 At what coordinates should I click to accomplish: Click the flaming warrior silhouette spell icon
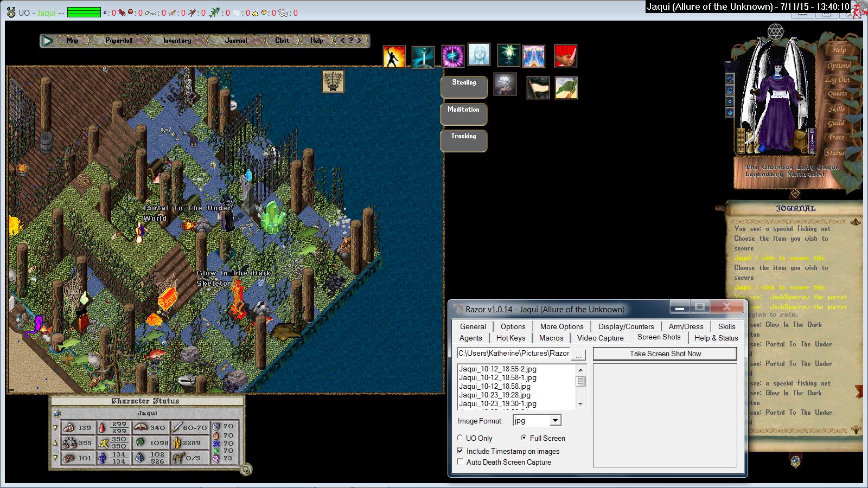click(394, 56)
